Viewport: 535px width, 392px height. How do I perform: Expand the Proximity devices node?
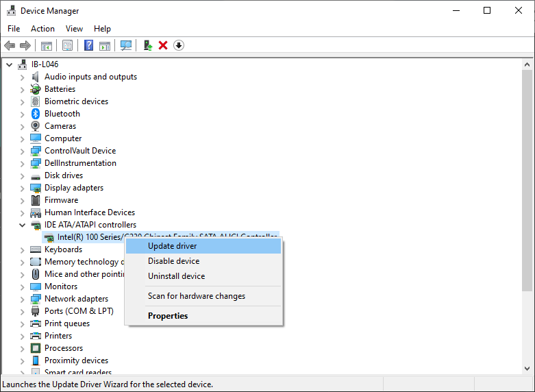23,361
